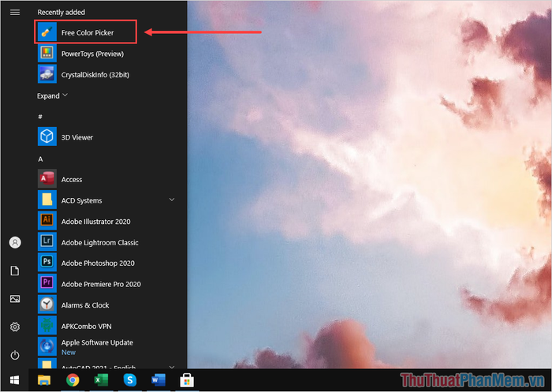Click the A letter group header
The image size is (552, 392).
40,159
